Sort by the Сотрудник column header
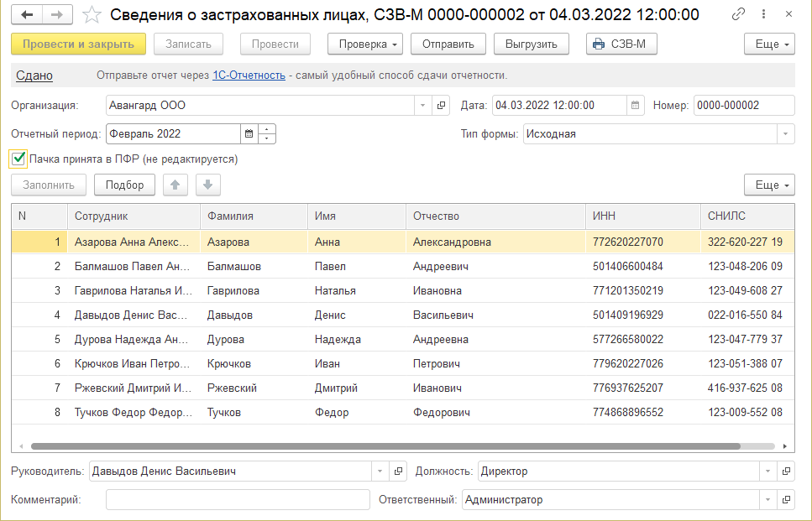The width and height of the screenshot is (812, 521). [134, 216]
